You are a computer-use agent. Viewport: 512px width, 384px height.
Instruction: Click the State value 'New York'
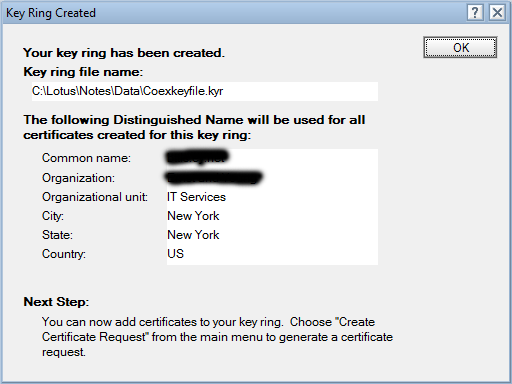(x=193, y=235)
